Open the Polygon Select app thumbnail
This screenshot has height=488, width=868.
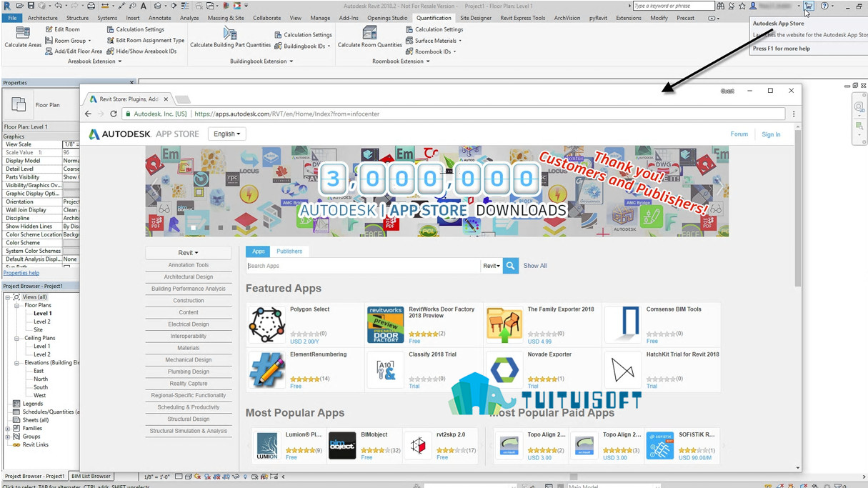266,325
